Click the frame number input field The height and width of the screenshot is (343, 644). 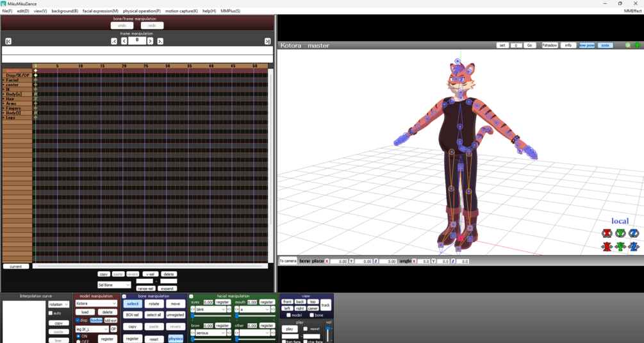137,40
